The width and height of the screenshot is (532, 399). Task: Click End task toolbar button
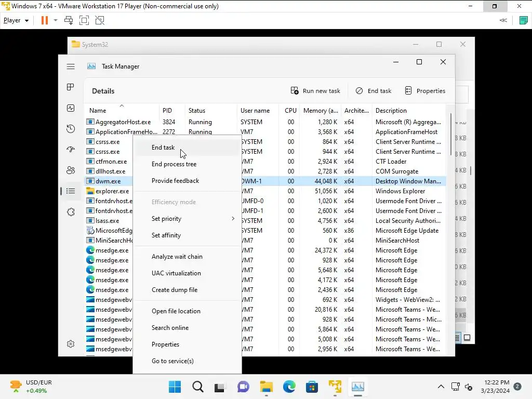374,91
